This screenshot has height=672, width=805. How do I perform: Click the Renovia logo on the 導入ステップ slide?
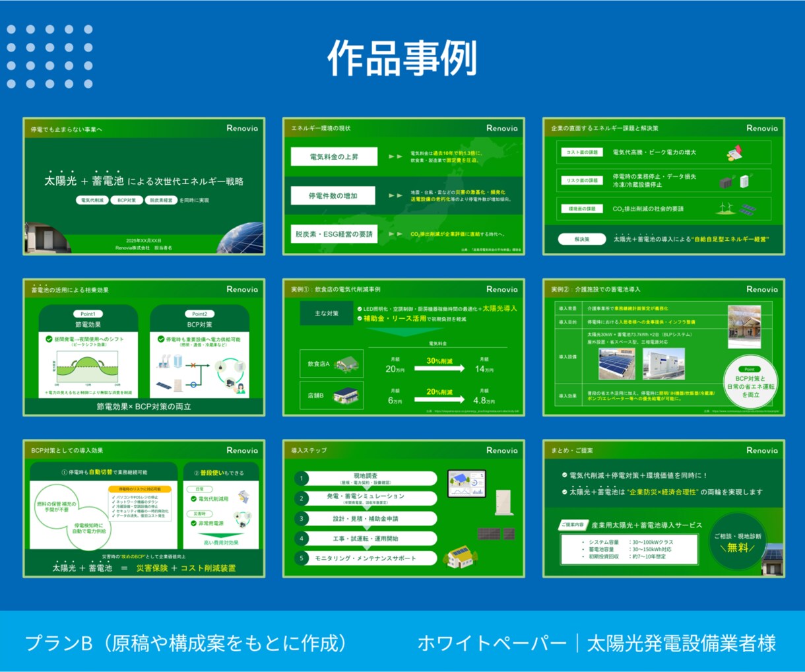(x=502, y=450)
